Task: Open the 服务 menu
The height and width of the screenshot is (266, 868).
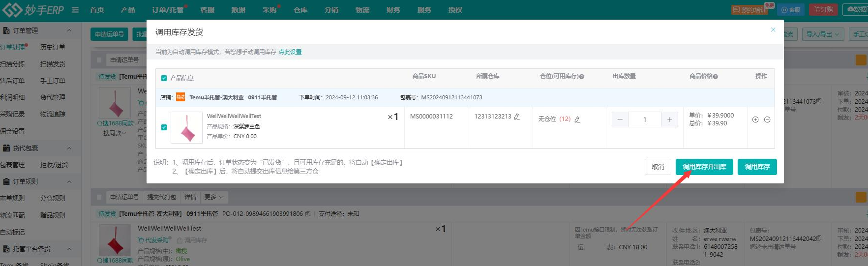Action: click(x=424, y=10)
